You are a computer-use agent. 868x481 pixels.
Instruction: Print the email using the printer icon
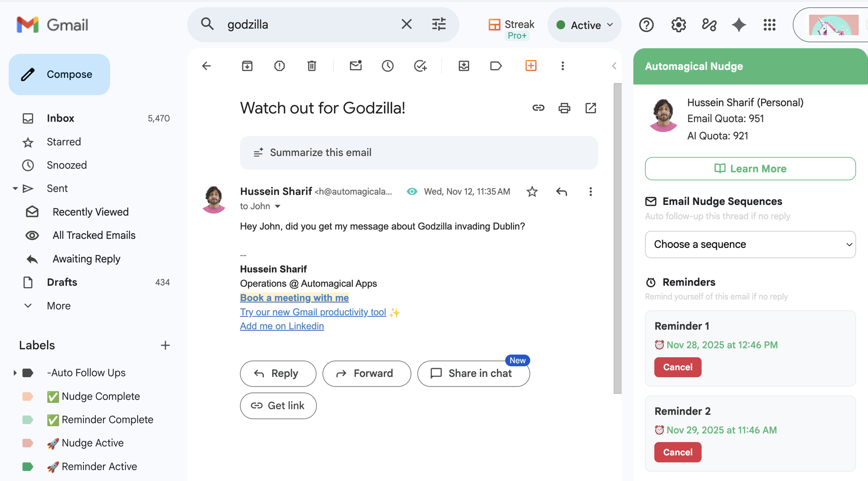click(x=564, y=108)
